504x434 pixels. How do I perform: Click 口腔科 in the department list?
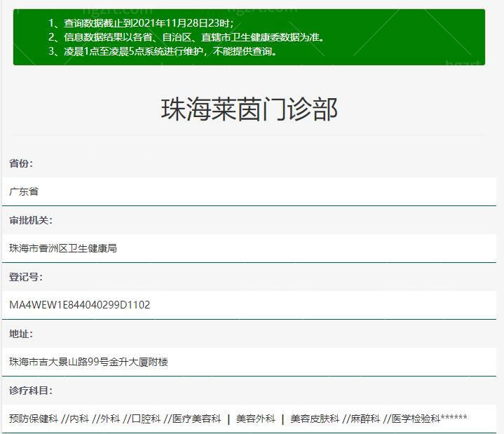[147, 419]
